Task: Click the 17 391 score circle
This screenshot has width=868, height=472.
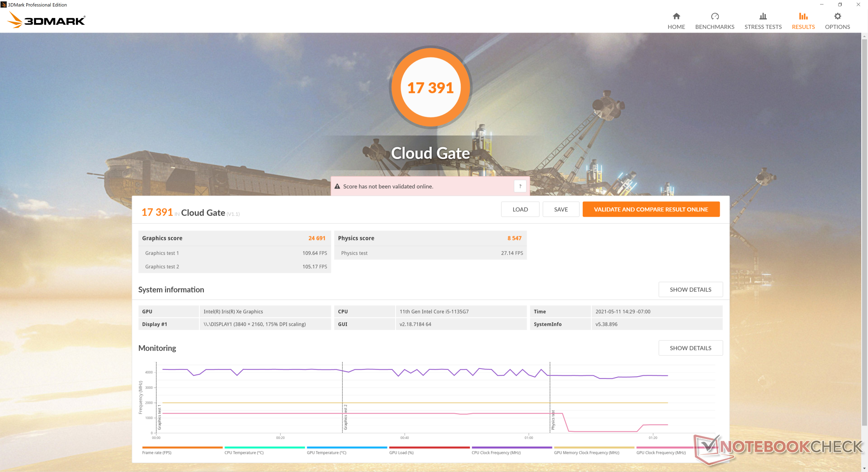Action: pos(430,87)
